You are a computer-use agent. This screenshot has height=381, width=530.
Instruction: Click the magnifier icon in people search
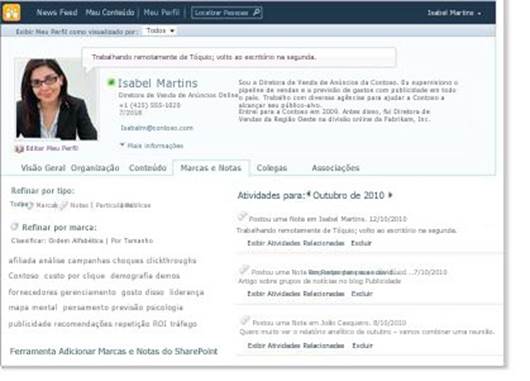coord(257,13)
